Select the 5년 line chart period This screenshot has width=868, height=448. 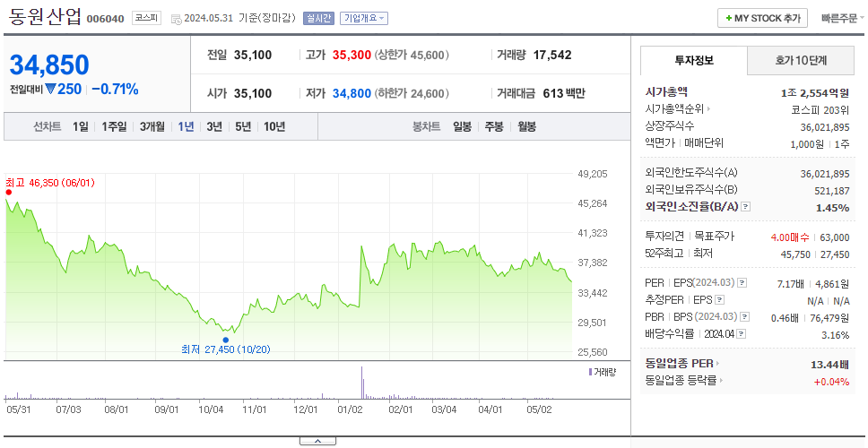coord(243,126)
